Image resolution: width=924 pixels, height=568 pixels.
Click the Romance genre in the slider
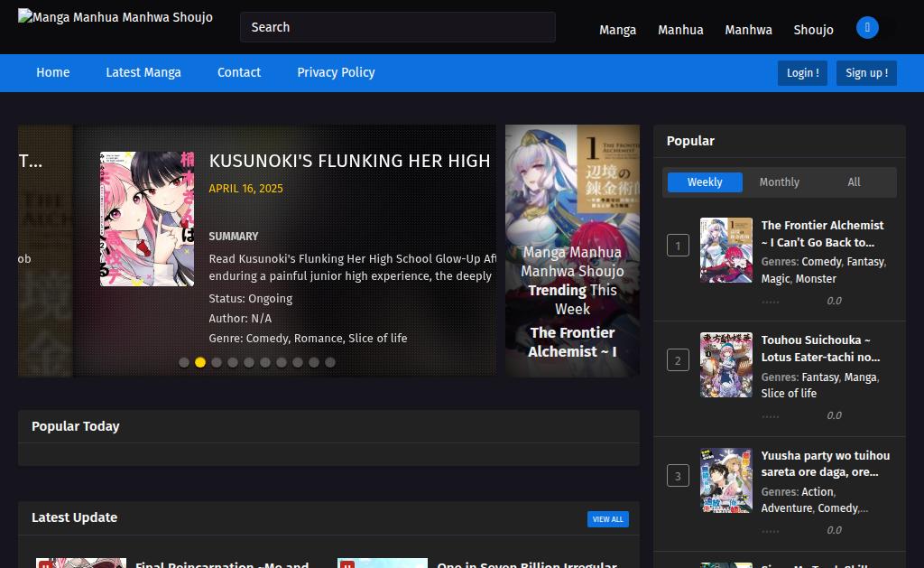[x=319, y=339]
